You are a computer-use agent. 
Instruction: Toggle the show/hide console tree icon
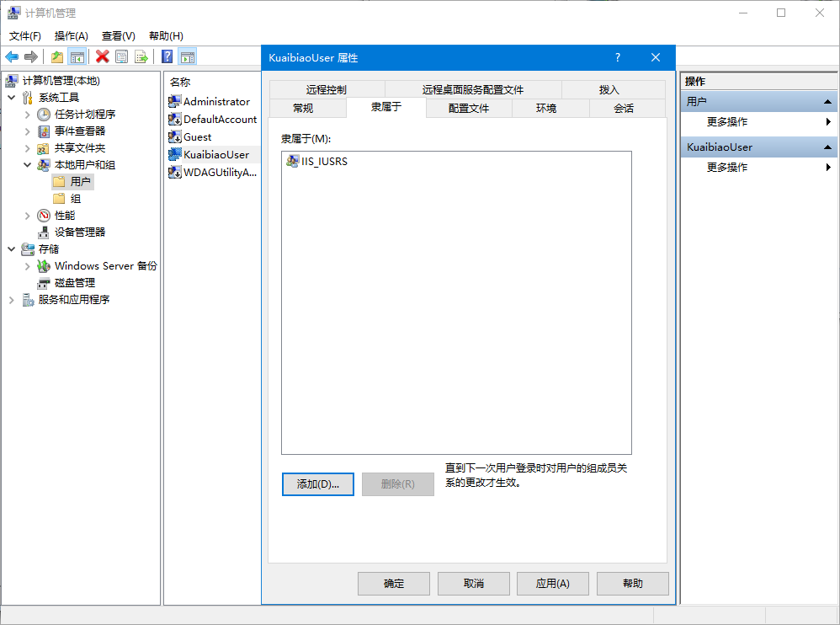point(77,56)
